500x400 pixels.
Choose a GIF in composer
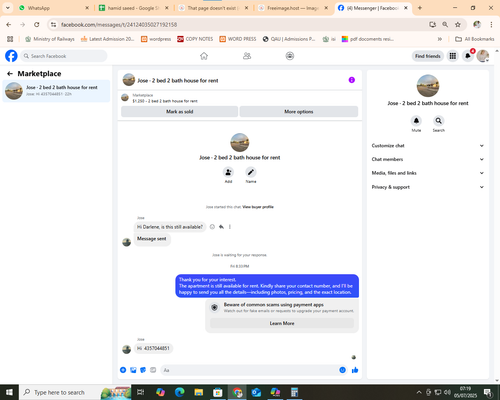point(153,370)
